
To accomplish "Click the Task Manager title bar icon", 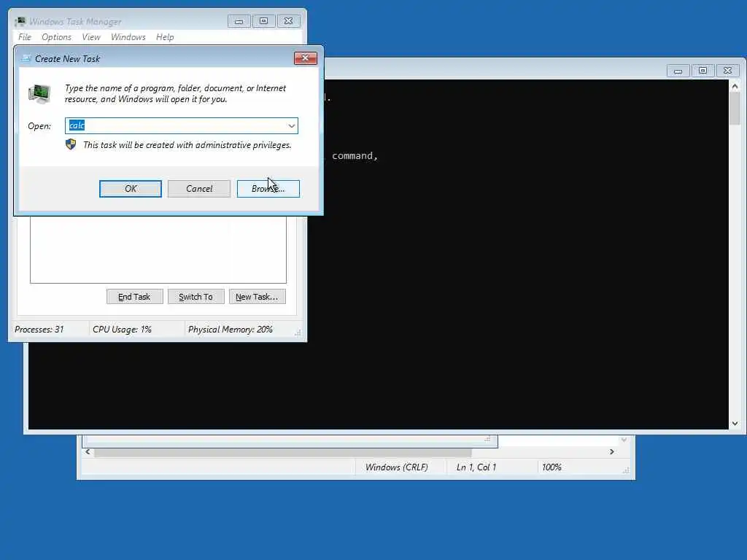I will point(20,21).
